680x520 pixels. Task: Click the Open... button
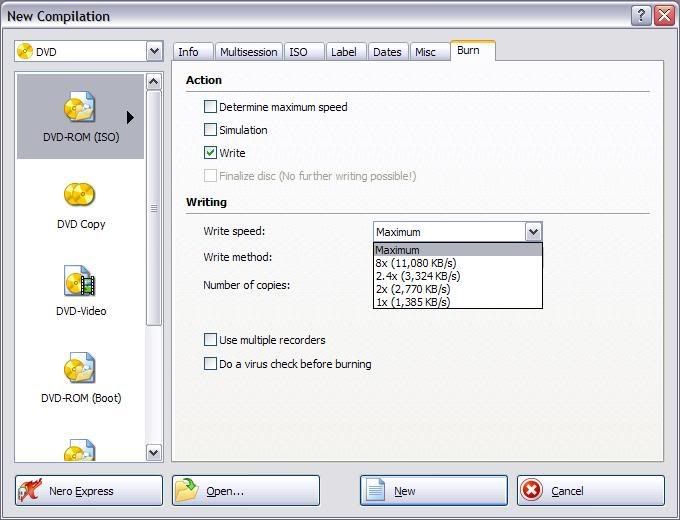click(246, 491)
